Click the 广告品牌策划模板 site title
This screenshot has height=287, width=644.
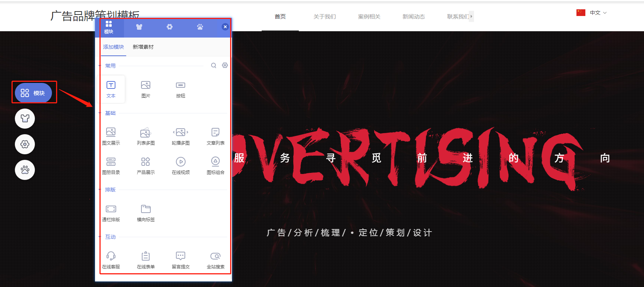tap(95, 15)
